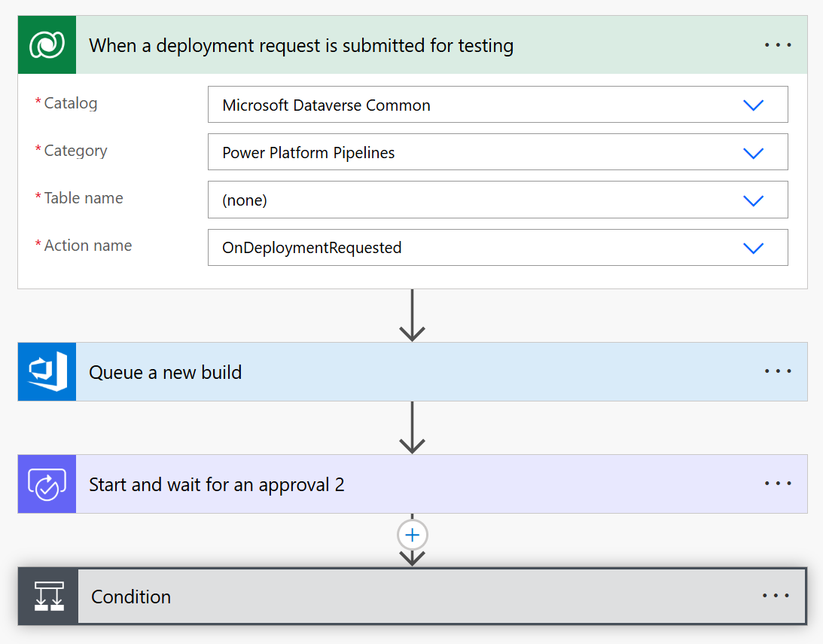Image resolution: width=823 pixels, height=644 pixels.
Task: Open the Table name dropdown
Action: click(x=753, y=200)
